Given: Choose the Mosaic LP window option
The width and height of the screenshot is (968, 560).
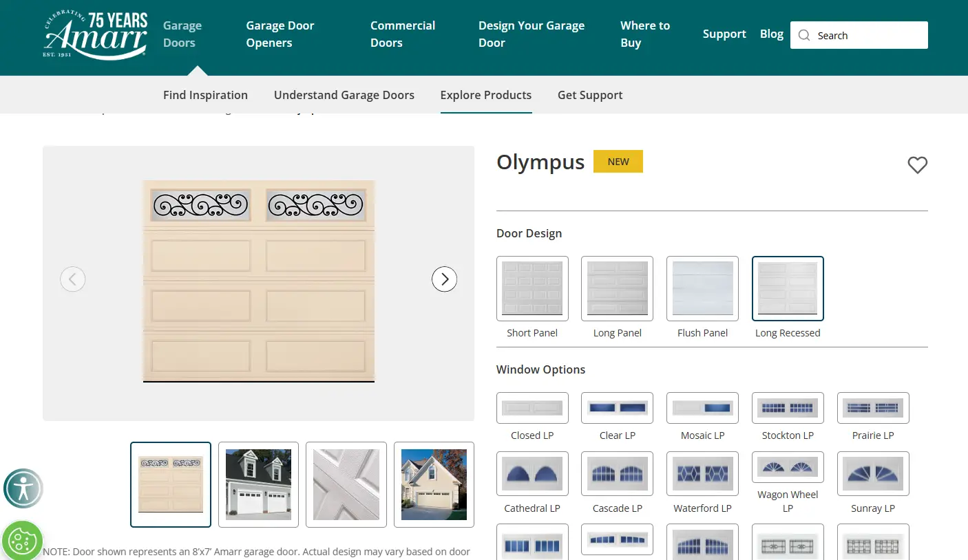Looking at the screenshot, I should [x=702, y=408].
